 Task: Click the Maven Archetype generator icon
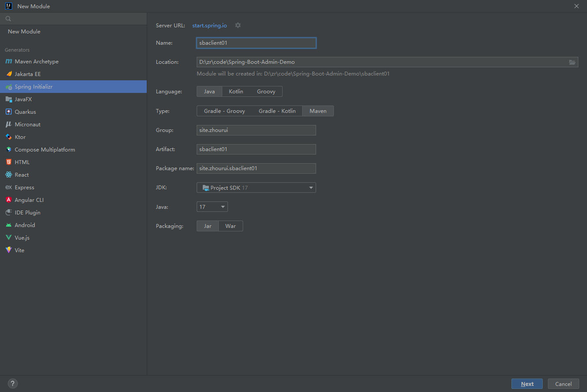pos(9,61)
